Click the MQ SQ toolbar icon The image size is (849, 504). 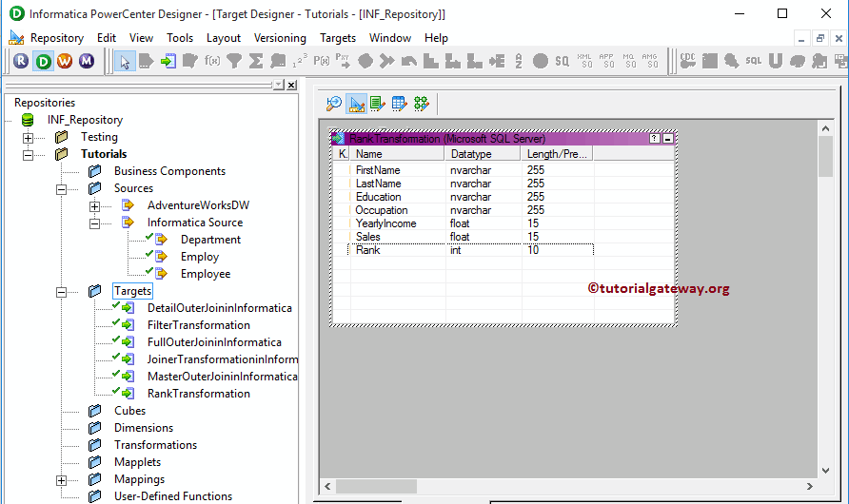628,61
